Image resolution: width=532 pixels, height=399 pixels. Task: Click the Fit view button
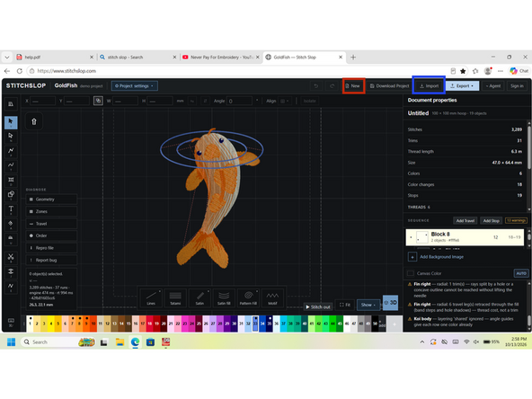pyautogui.click(x=345, y=305)
